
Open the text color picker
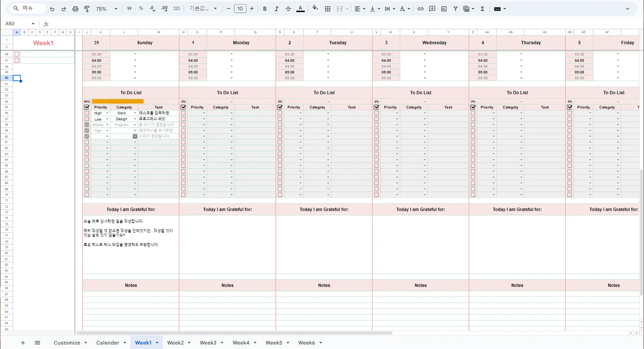(300, 9)
